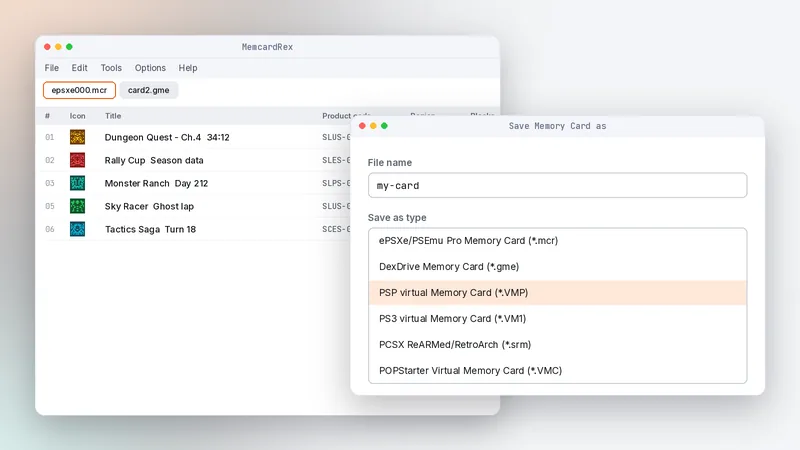Maximize the Save Memory Card as dialog
Screen dimensions: 800x450
(384, 126)
